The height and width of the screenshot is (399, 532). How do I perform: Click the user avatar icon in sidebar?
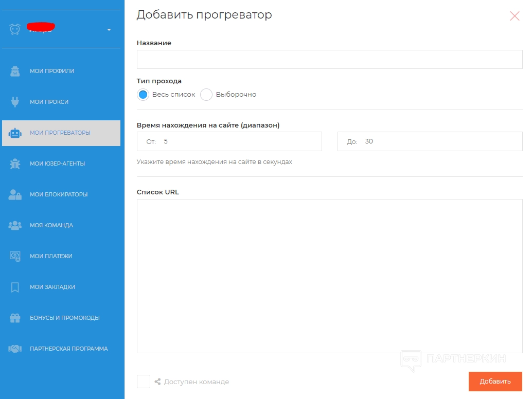(x=15, y=29)
